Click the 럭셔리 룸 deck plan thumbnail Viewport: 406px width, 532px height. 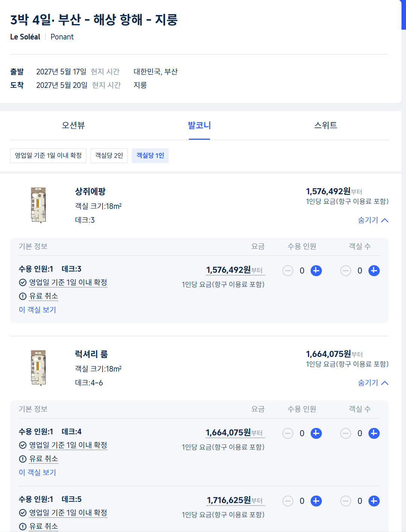point(38,368)
